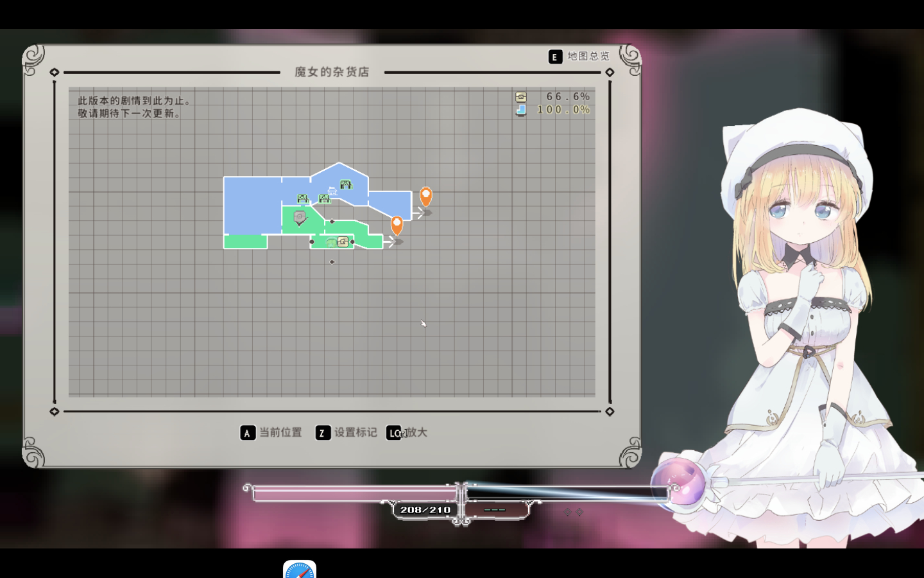This screenshot has width=924, height=578.
Task: Click the large blue room on the left
Action: pos(252,205)
